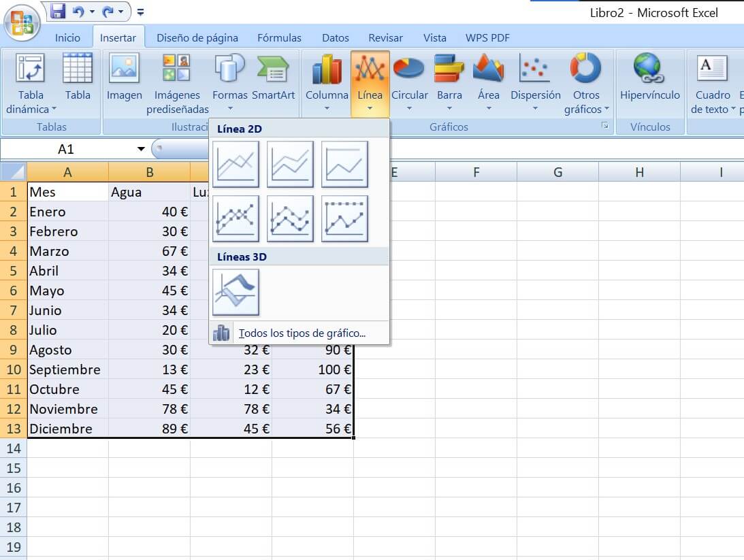Undo the last action

pos(78,12)
